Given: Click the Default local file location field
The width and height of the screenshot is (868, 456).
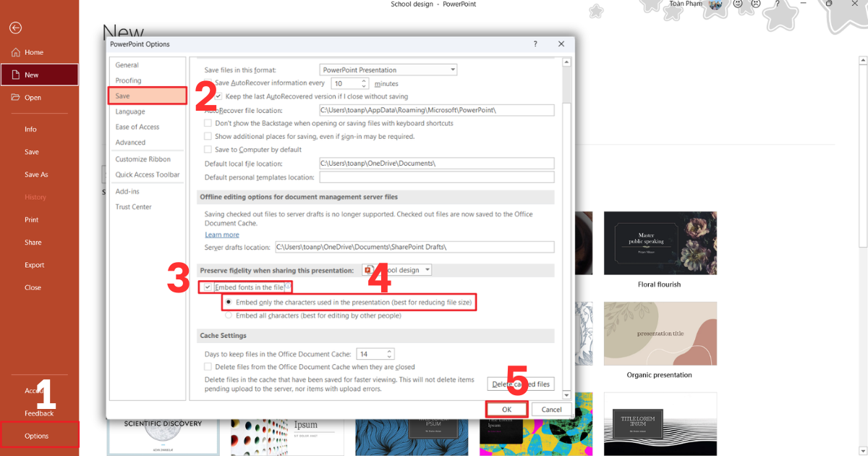Looking at the screenshot, I should [436, 164].
